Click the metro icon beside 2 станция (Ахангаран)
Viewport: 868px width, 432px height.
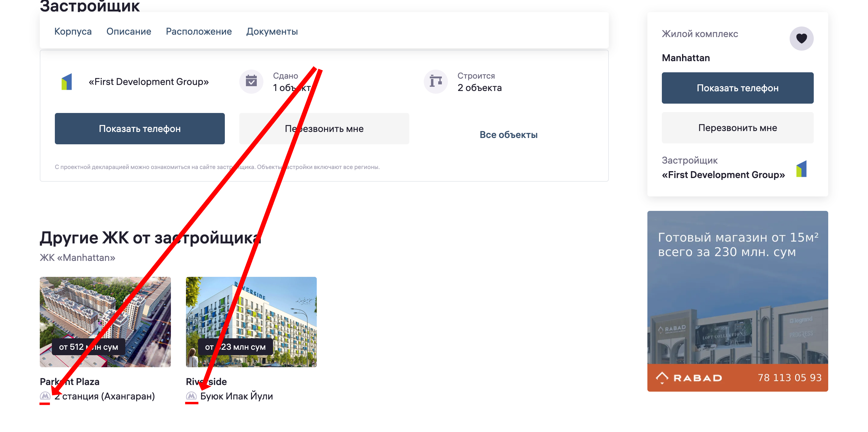tap(45, 396)
